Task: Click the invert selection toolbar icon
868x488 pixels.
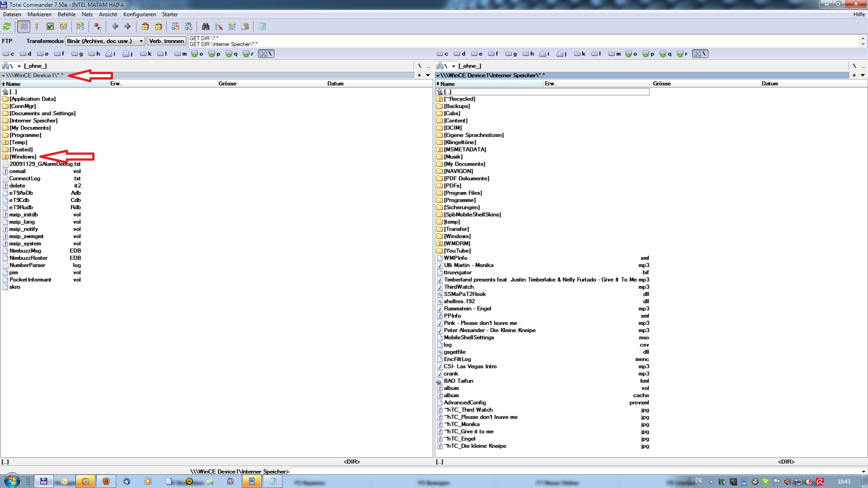Action: pyautogui.click(x=80, y=26)
